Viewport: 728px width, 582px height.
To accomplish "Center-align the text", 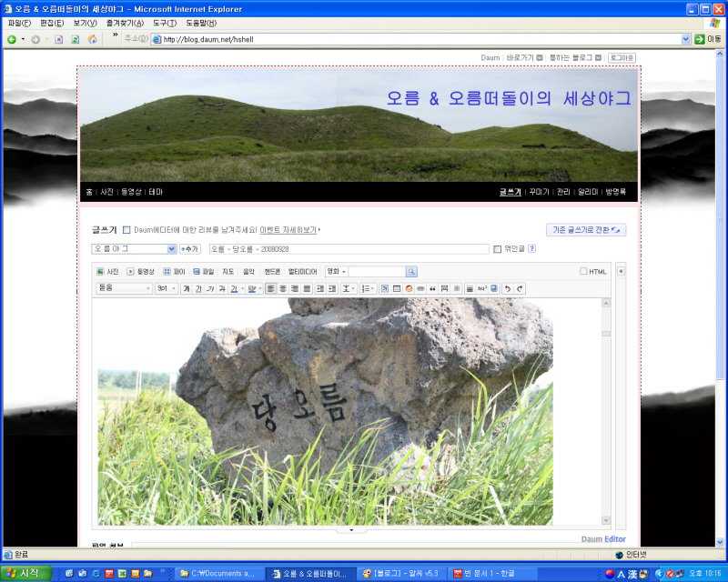I will pyautogui.click(x=283, y=288).
